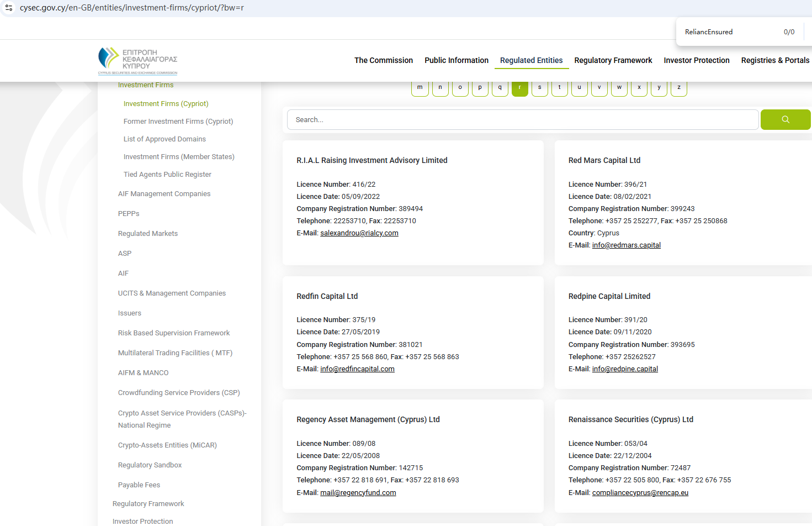Screen dimensions: 812x526
Task: Open the Investor Protection menu
Action: tap(696, 60)
